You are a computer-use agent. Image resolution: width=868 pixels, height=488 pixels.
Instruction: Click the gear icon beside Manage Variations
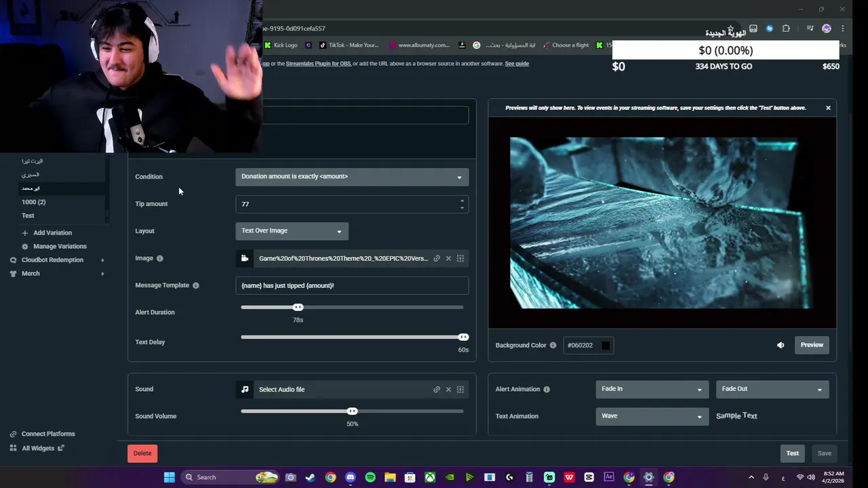coord(25,246)
